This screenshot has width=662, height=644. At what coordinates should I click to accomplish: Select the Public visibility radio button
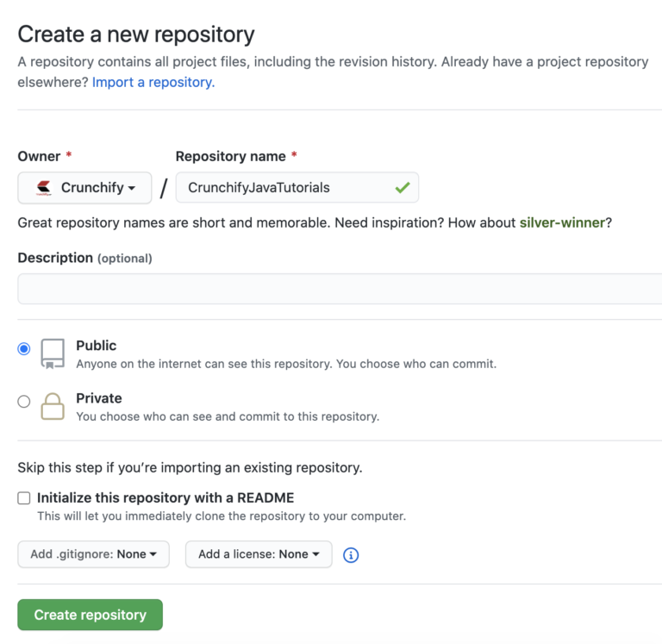[24, 348]
